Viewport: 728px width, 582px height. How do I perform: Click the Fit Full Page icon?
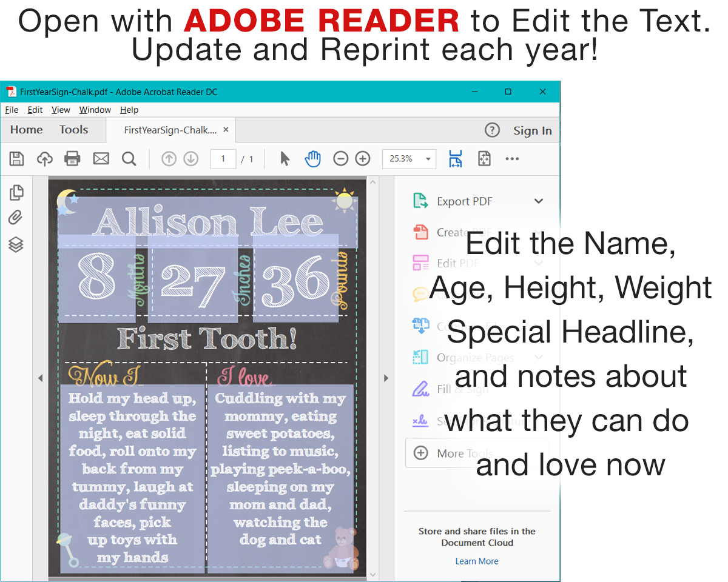pyautogui.click(x=484, y=159)
